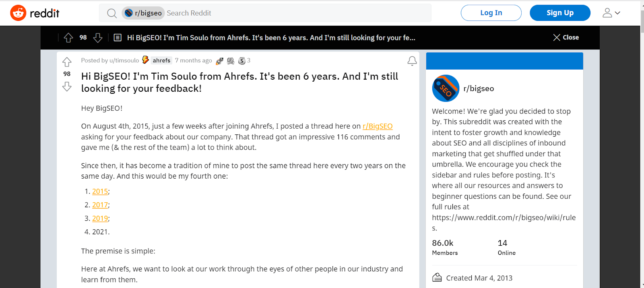Open the u/timsoulo profile link
The width and height of the screenshot is (644, 288).
click(124, 60)
